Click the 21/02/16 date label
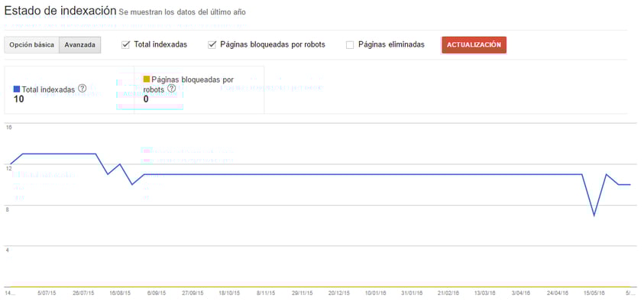 (448, 294)
